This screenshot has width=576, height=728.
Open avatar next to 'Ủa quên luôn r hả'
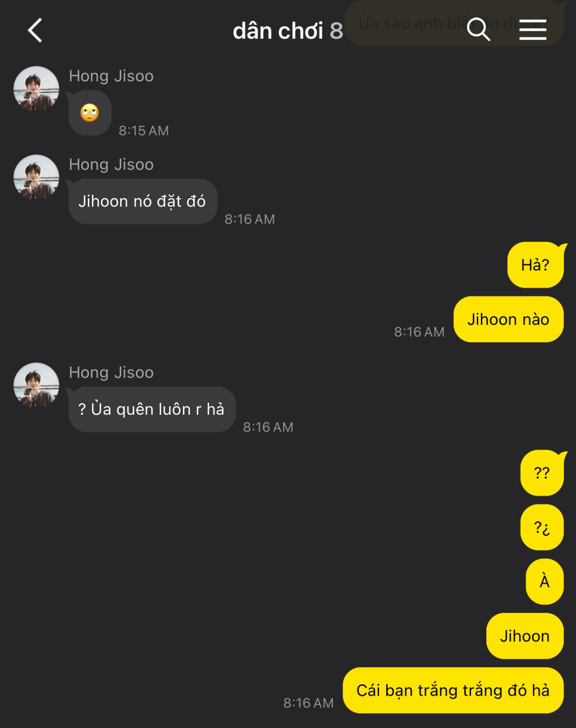coord(36,385)
